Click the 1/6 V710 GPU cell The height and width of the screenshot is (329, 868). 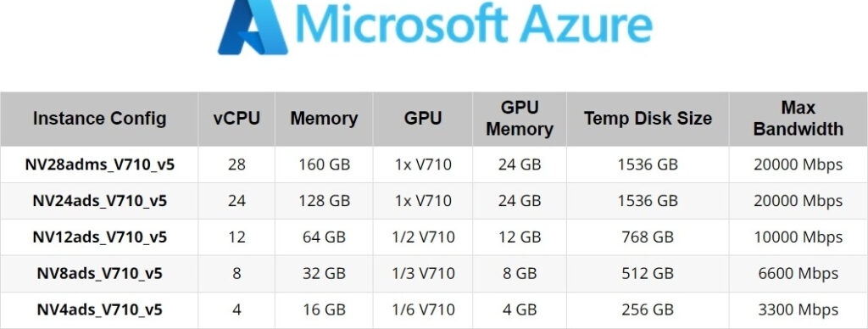(x=424, y=309)
